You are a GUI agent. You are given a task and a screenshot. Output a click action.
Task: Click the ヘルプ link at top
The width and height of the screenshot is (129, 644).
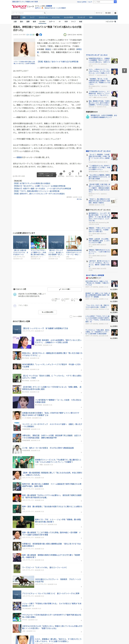(90, 2)
